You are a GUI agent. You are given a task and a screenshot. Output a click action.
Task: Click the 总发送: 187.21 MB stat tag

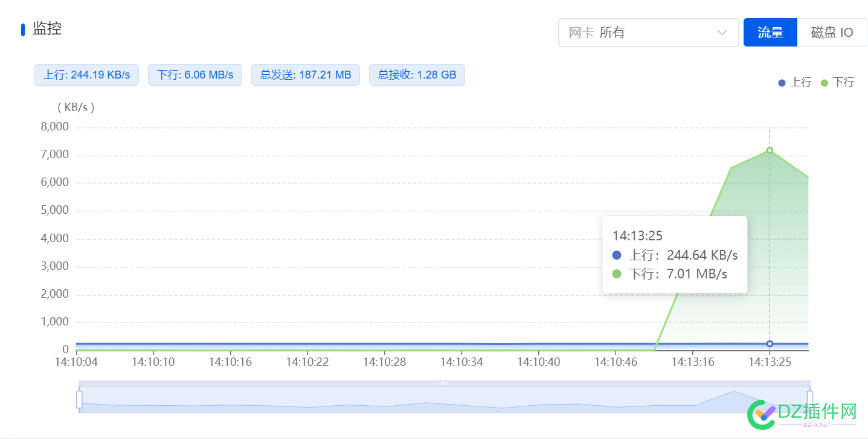point(306,75)
